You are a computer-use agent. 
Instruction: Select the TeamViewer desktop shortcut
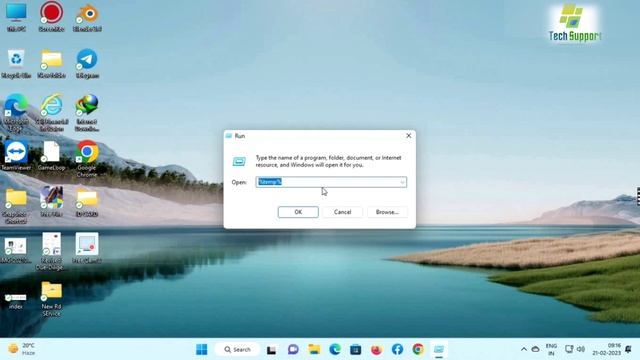click(x=16, y=156)
